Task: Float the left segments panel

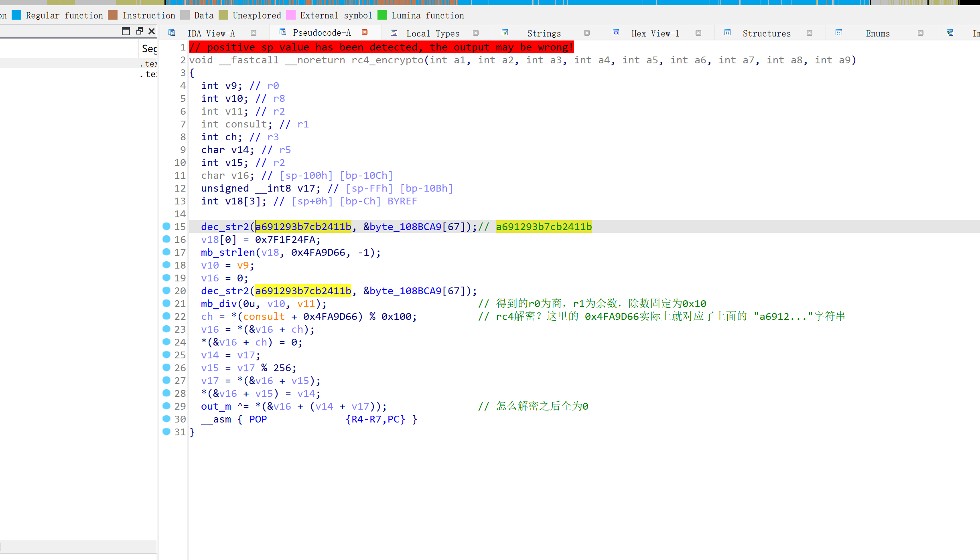Action: point(139,31)
